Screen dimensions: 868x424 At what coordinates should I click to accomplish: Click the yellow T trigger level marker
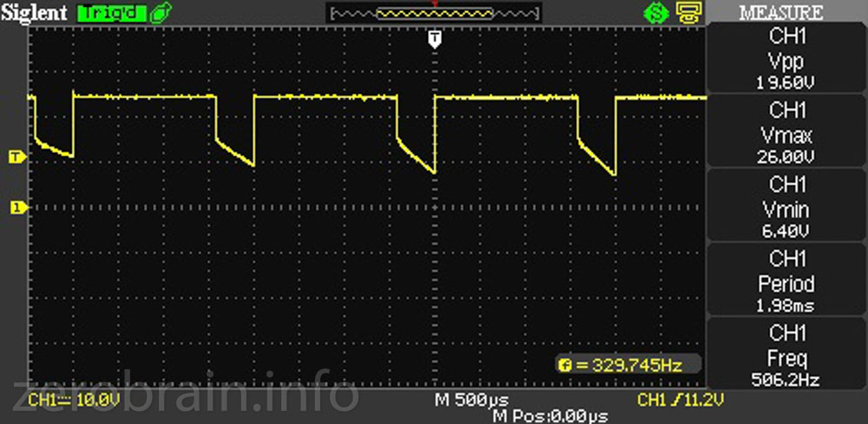tap(18, 157)
